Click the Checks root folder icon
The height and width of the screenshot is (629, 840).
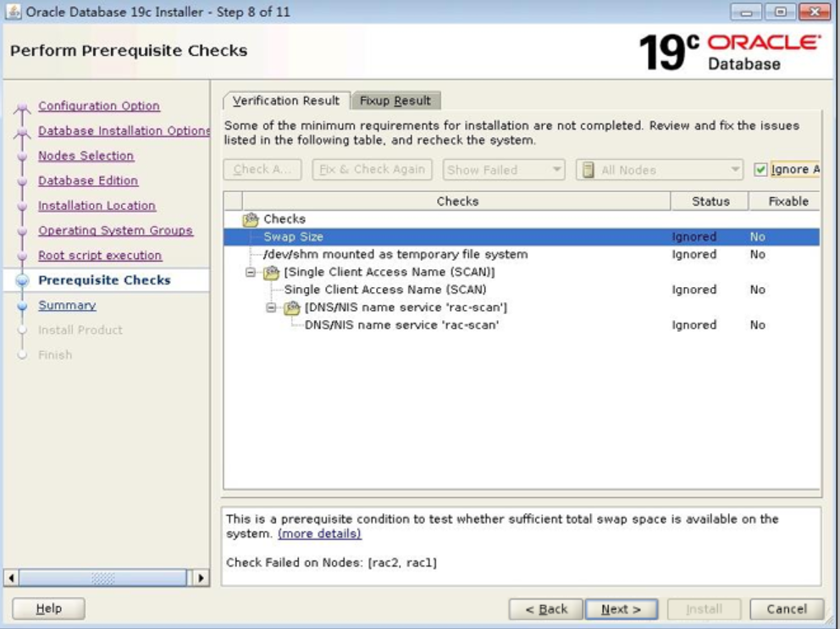click(250, 219)
